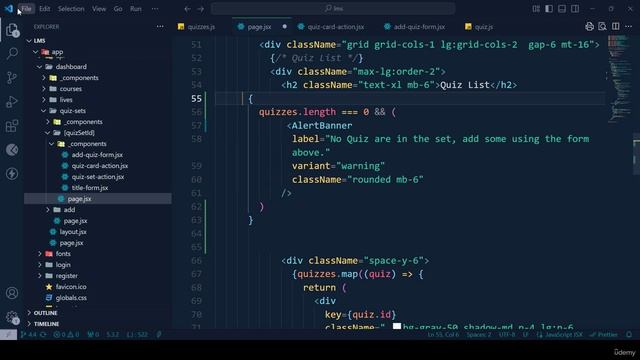Expand the TIMELINE section

(x=46, y=324)
